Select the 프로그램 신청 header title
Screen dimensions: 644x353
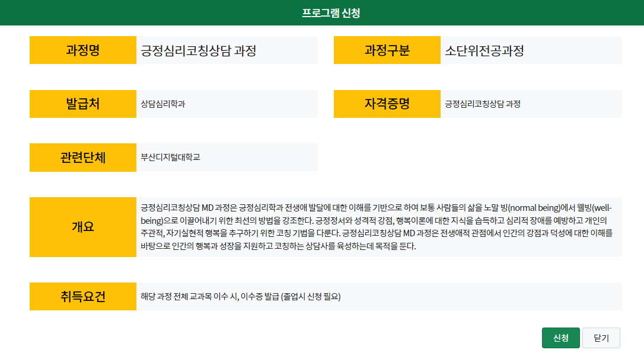point(331,13)
